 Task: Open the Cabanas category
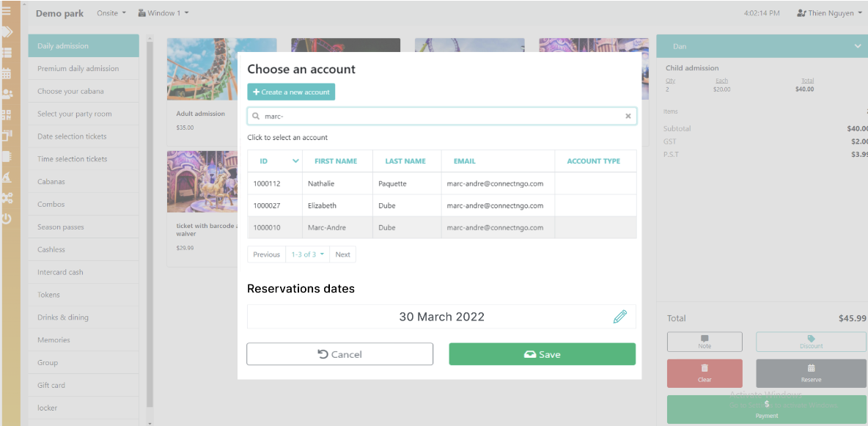tap(83, 181)
